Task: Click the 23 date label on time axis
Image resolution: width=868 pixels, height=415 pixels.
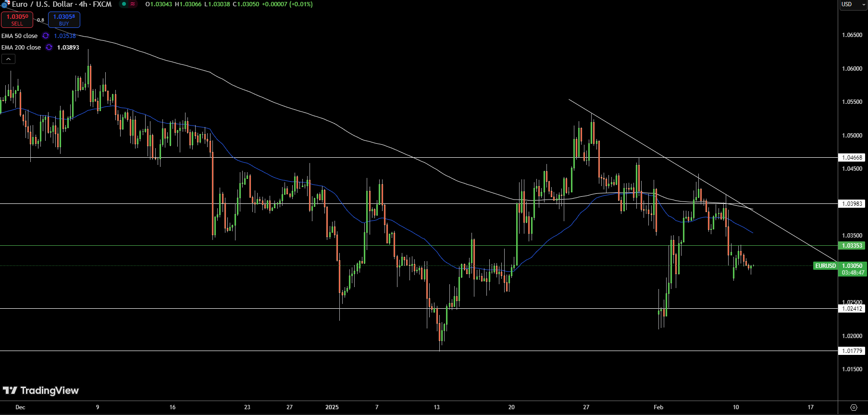Action: 247,407
